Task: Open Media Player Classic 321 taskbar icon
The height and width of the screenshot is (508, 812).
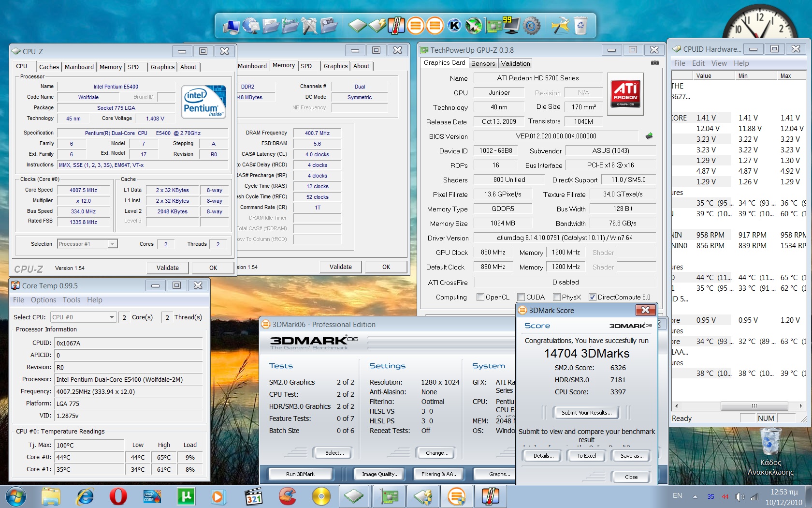Action: coord(253,496)
